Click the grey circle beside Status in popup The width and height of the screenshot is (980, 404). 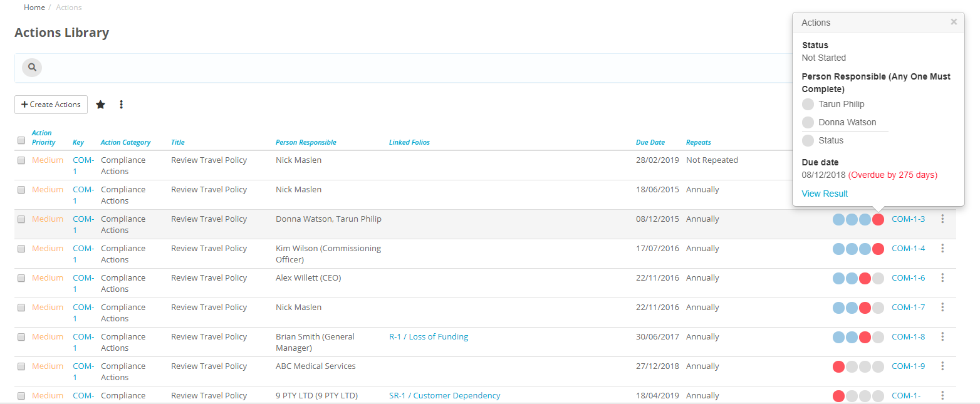pyautogui.click(x=808, y=140)
